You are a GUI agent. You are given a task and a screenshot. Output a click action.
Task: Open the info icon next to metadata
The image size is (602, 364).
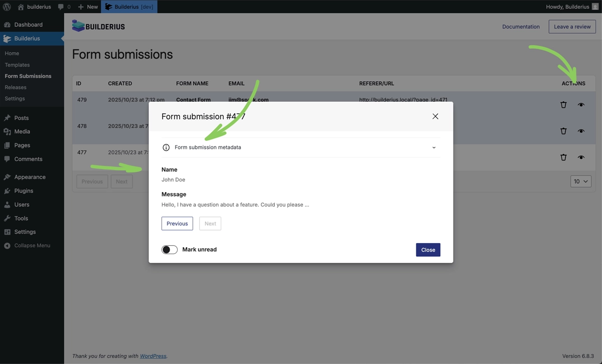click(166, 147)
